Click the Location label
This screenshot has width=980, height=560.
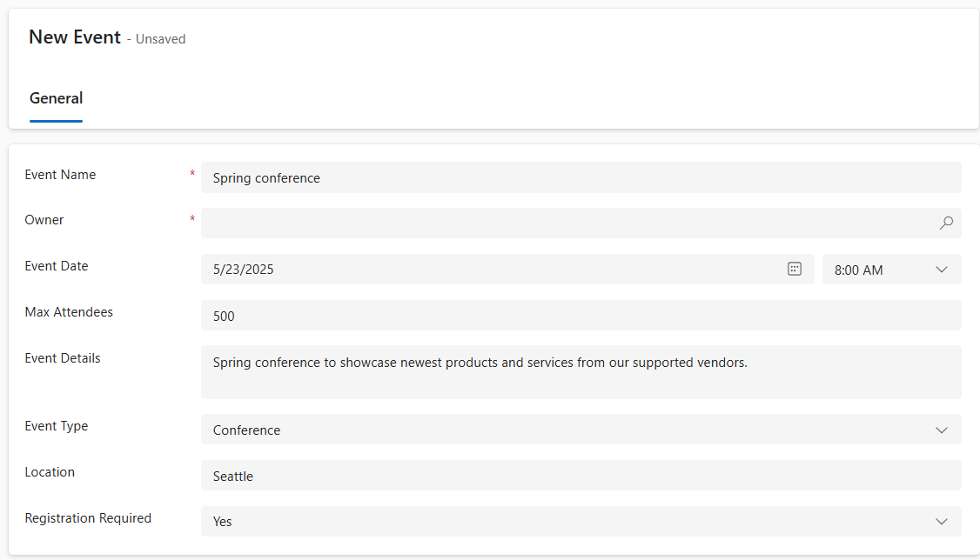50,472
